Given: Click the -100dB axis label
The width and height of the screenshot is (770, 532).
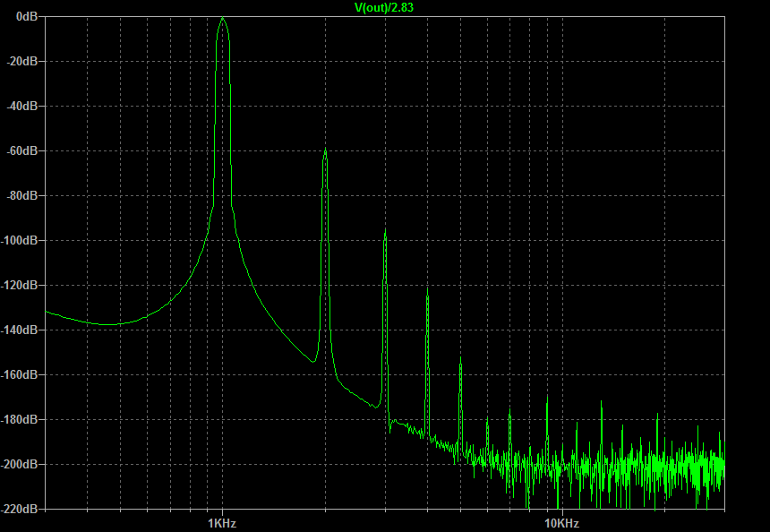Looking at the screenshot, I should pyautogui.click(x=20, y=241).
